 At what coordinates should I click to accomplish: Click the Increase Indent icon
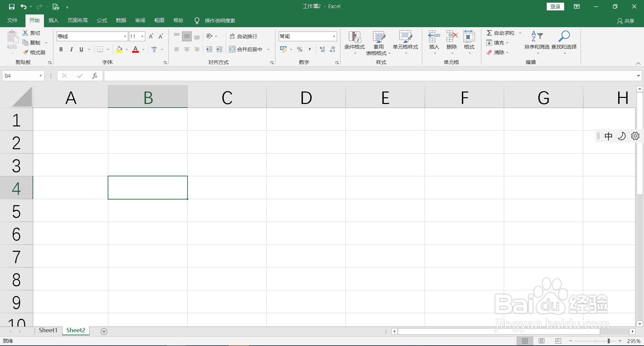point(219,49)
